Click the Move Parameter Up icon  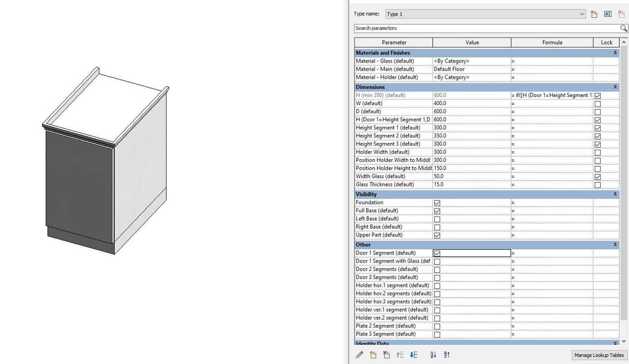(400, 355)
